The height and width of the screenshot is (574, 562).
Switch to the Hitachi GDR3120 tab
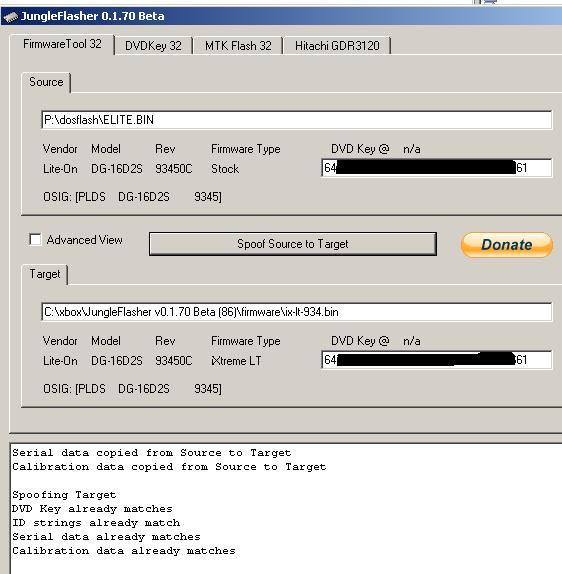[337, 46]
